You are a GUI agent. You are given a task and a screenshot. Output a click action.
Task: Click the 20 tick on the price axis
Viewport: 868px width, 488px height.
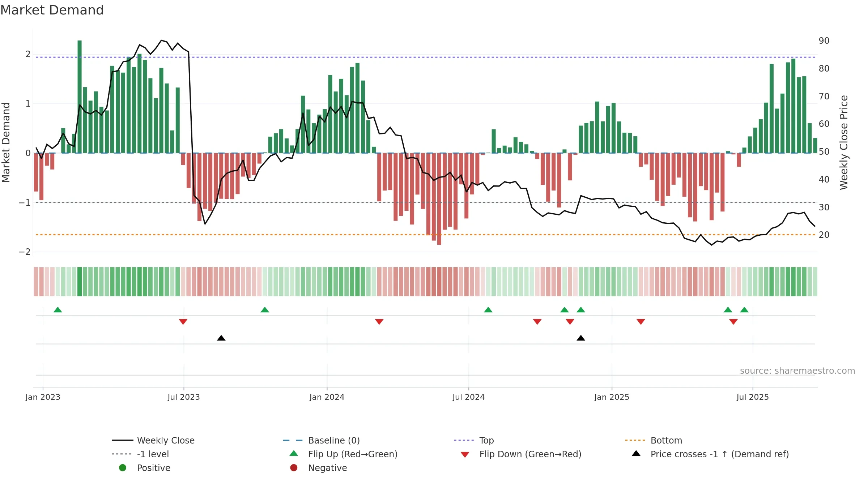(x=824, y=235)
